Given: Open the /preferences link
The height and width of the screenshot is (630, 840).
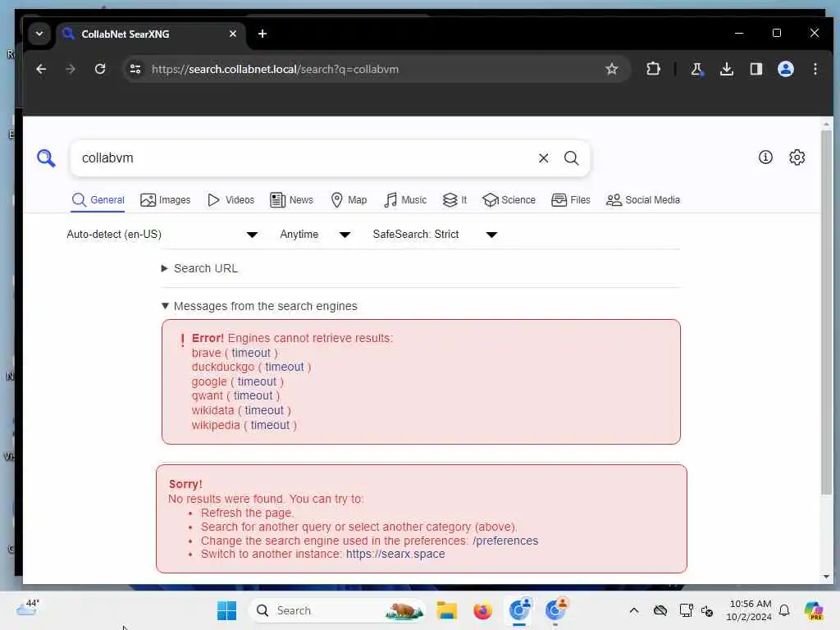Looking at the screenshot, I should pos(505,541).
